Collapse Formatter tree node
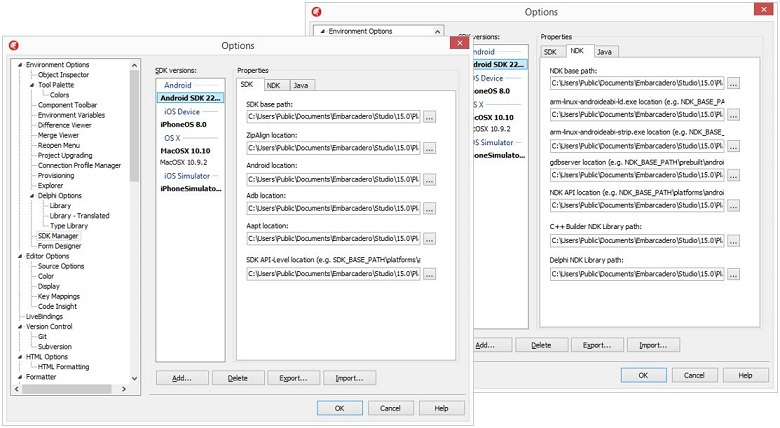The image size is (780, 428). [20, 377]
